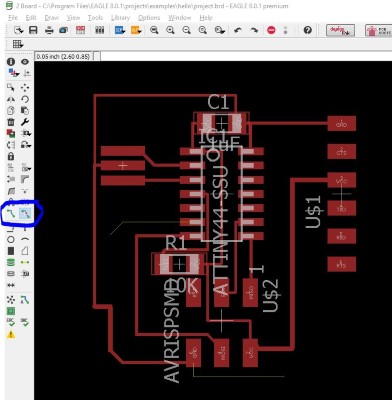Click the PCB quote button

pos(379,30)
